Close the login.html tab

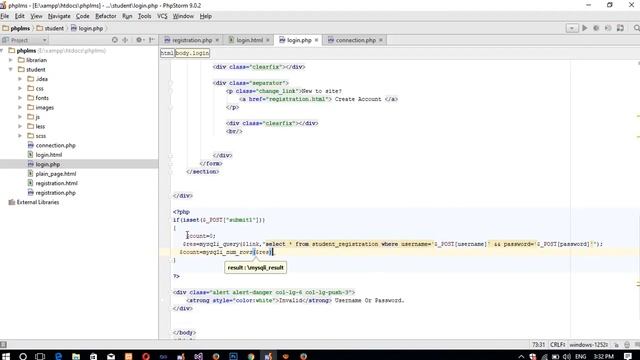[268, 40]
